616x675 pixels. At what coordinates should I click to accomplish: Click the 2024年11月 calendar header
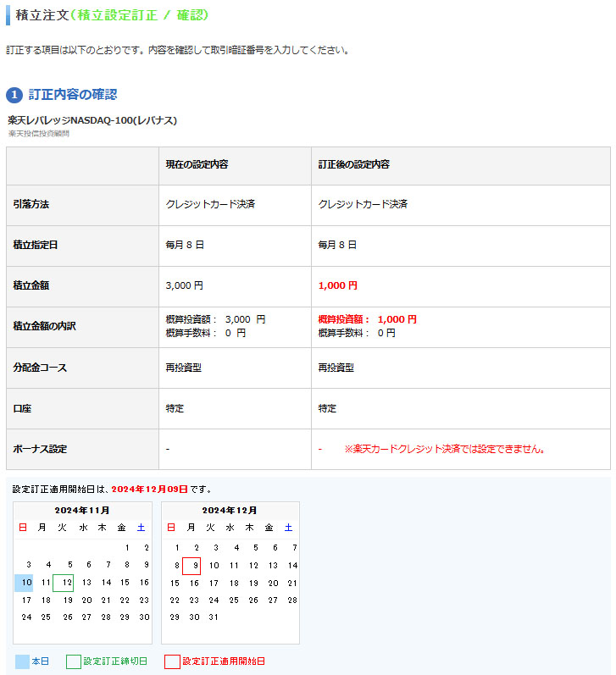coord(82,511)
